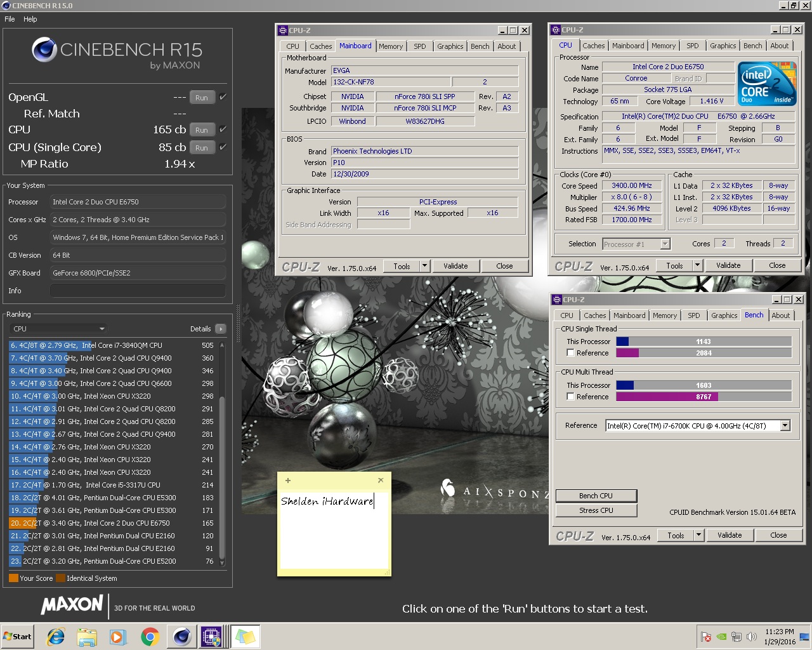The image size is (812, 650).
Task: Toggle the OpenGL test checkbox
Action: tap(223, 97)
